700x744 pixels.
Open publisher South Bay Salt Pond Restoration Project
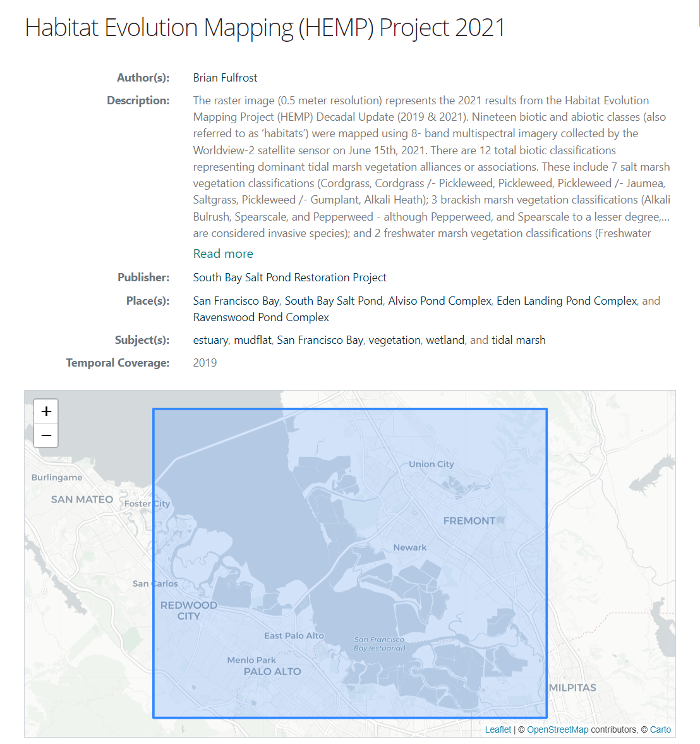coord(290,277)
